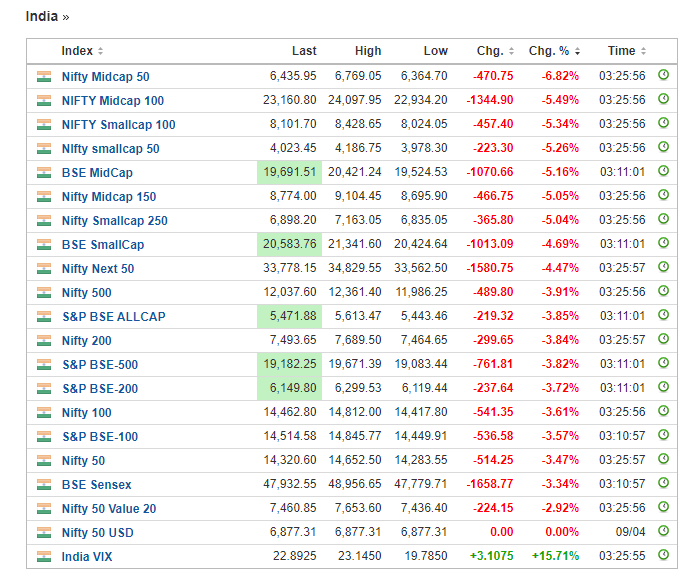Open Nifty Midcap 50 index link

(105, 76)
